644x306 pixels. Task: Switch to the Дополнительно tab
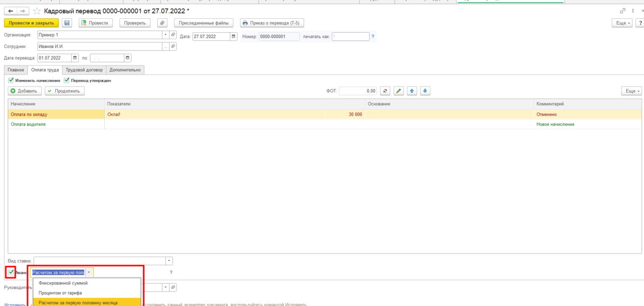pos(125,70)
